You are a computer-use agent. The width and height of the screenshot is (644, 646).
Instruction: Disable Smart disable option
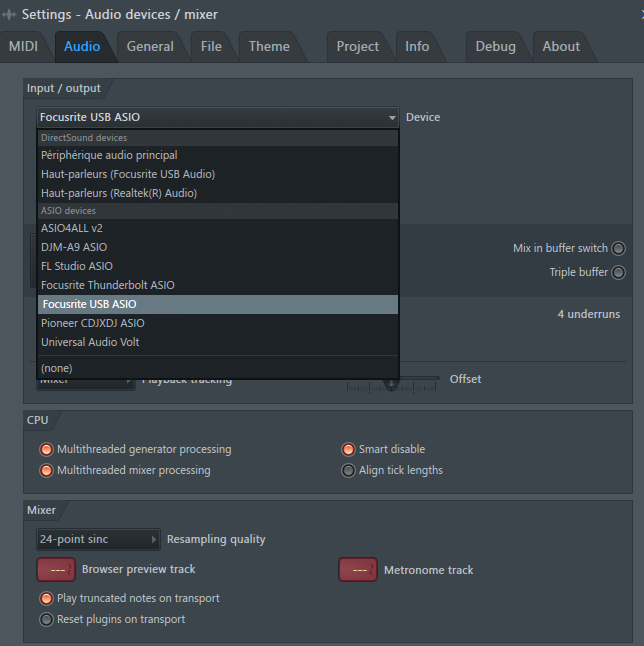pos(348,449)
